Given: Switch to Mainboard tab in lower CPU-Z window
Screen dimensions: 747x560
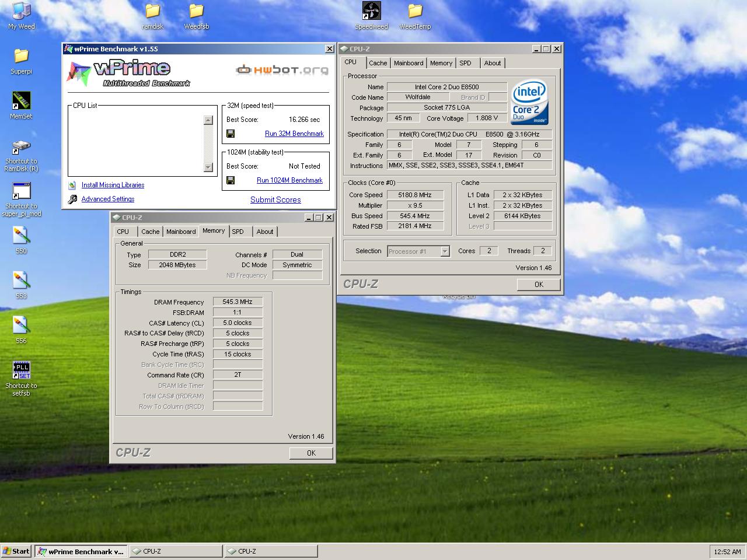Looking at the screenshot, I should pyautogui.click(x=181, y=232).
